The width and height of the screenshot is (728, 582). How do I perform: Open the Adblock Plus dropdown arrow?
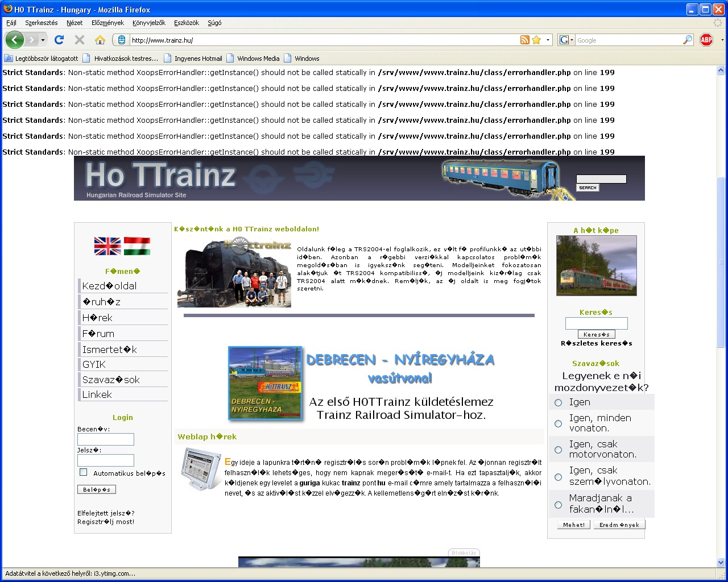click(722, 40)
